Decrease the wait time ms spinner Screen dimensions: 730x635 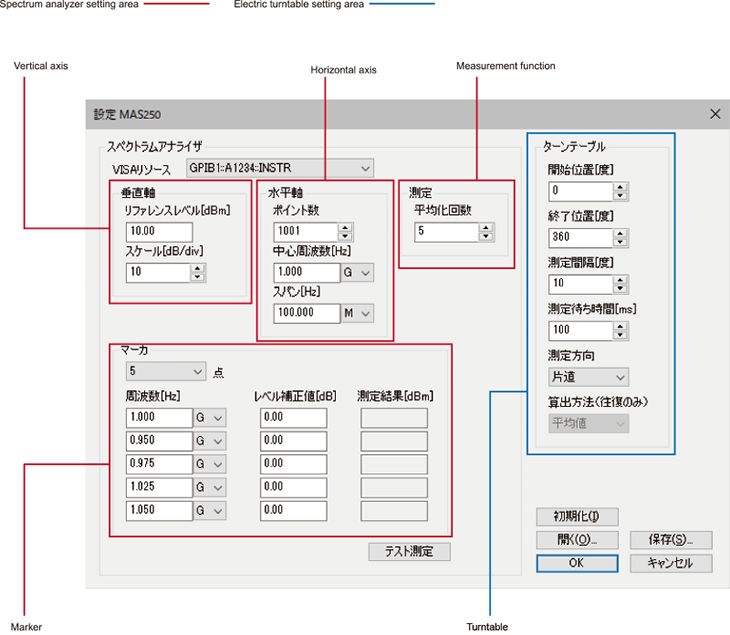(x=620, y=335)
